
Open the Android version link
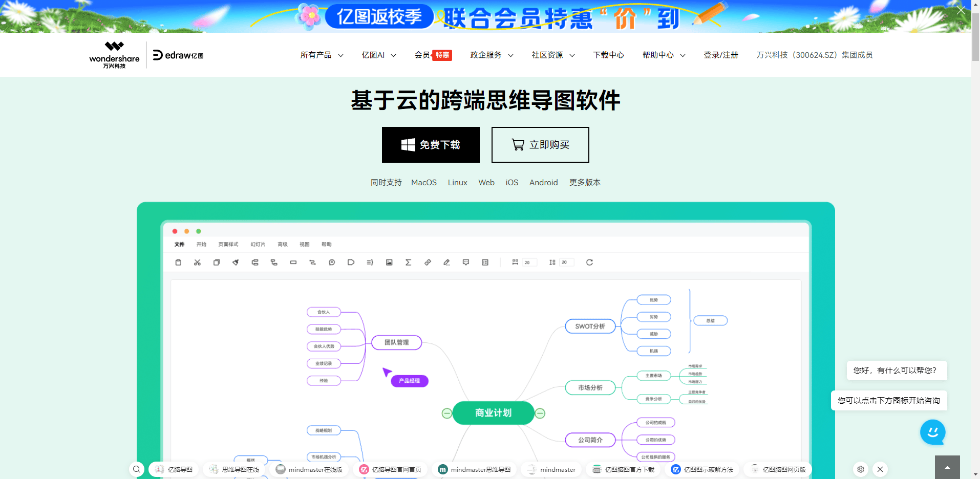point(543,182)
